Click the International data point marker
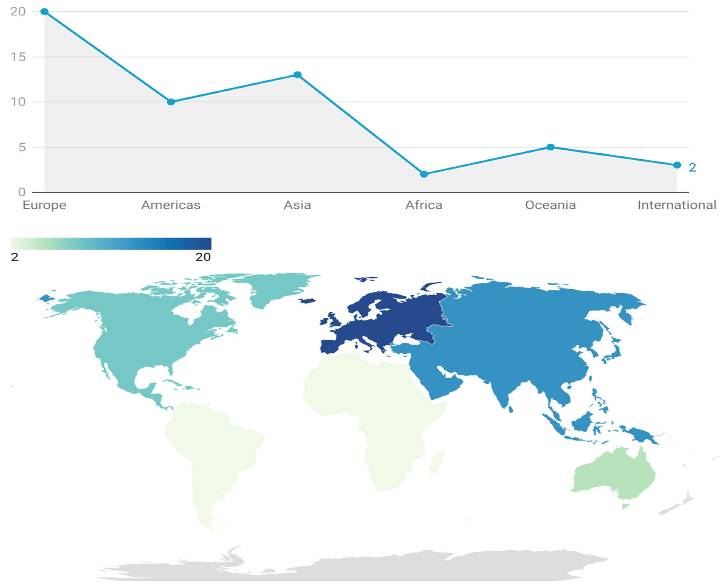 coord(677,165)
